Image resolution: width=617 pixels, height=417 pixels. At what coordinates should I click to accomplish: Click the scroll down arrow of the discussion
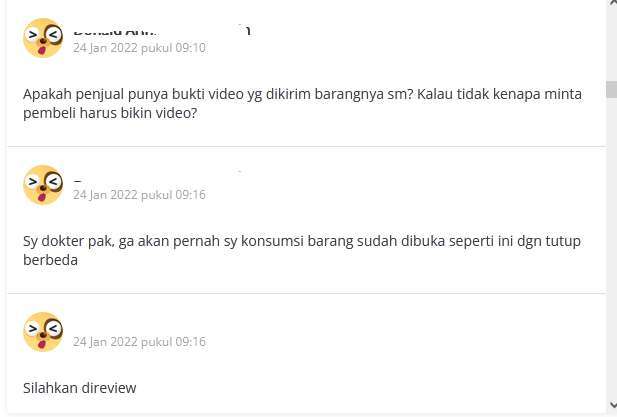pyautogui.click(x=612, y=404)
